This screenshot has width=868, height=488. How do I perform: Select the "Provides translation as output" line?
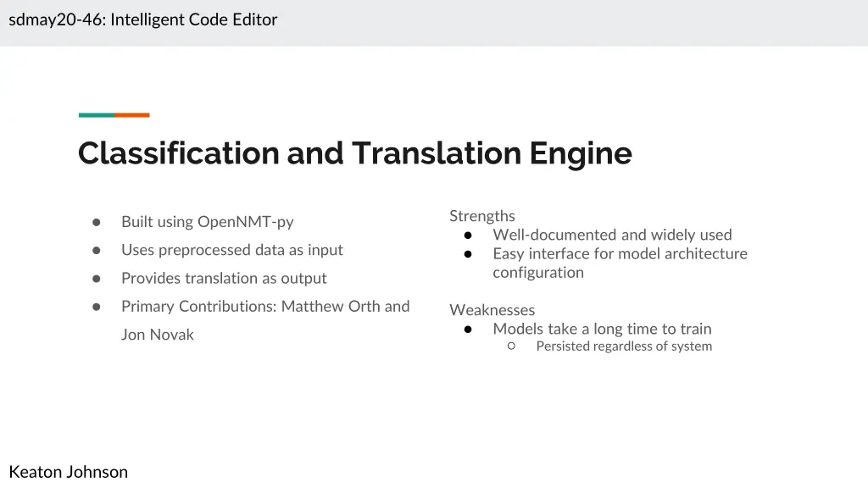click(x=224, y=278)
